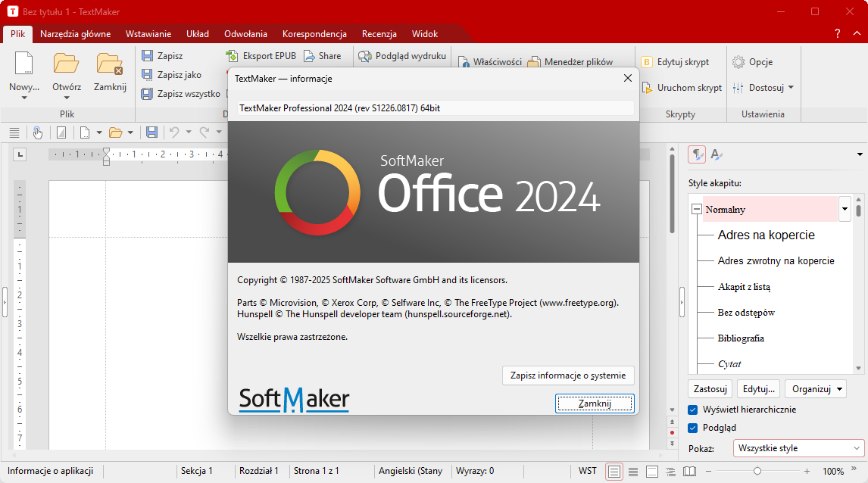Switch to the Układ tab
Screen dimensions: 868x483
tap(198, 34)
